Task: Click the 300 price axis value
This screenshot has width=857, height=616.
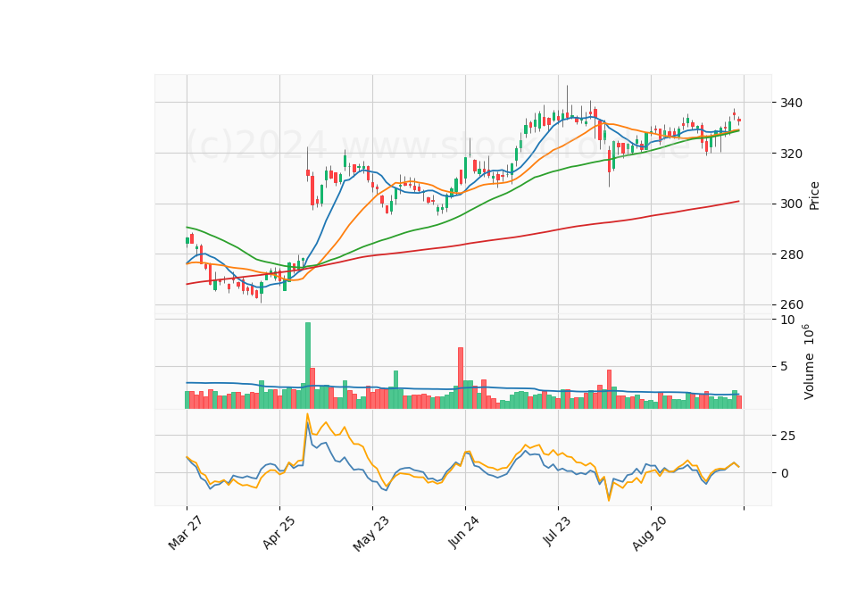Action: click(x=792, y=204)
